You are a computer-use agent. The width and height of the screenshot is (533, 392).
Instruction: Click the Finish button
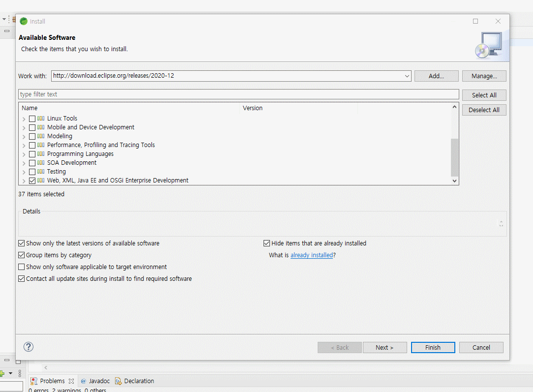(x=433, y=347)
